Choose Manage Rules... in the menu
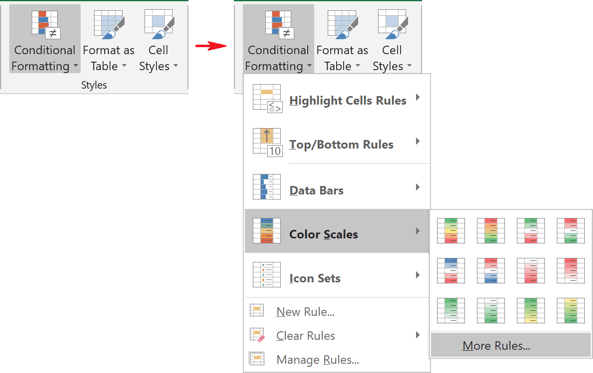This screenshot has width=593, height=373. coord(337,359)
